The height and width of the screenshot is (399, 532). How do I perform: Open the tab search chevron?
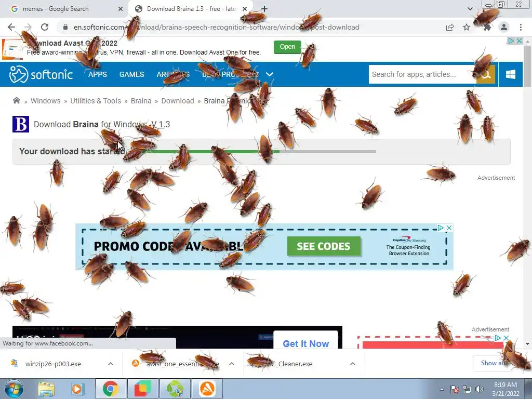pos(470,9)
